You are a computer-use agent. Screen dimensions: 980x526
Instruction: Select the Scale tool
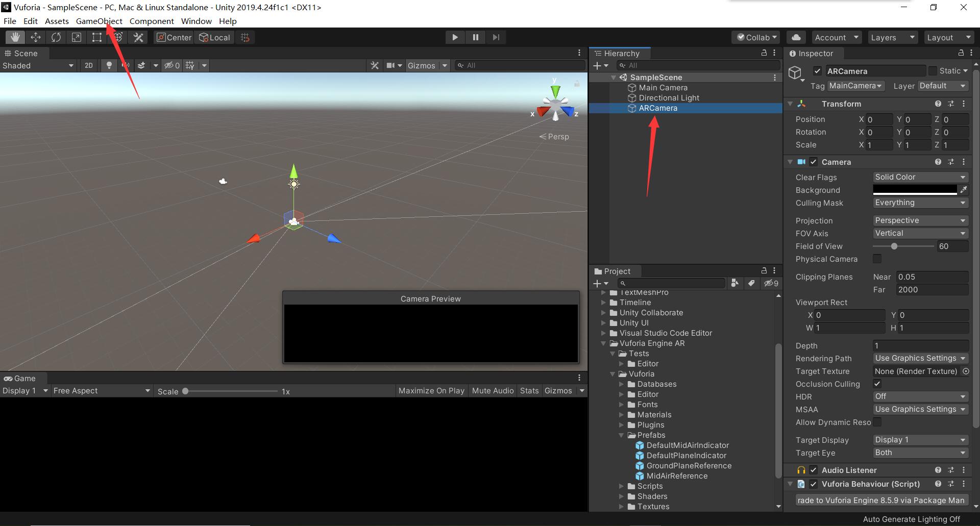tap(77, 37)
